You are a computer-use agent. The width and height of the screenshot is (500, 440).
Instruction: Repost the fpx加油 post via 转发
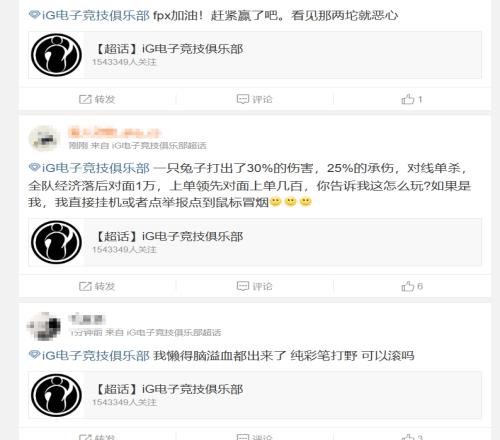pos(97,99)
